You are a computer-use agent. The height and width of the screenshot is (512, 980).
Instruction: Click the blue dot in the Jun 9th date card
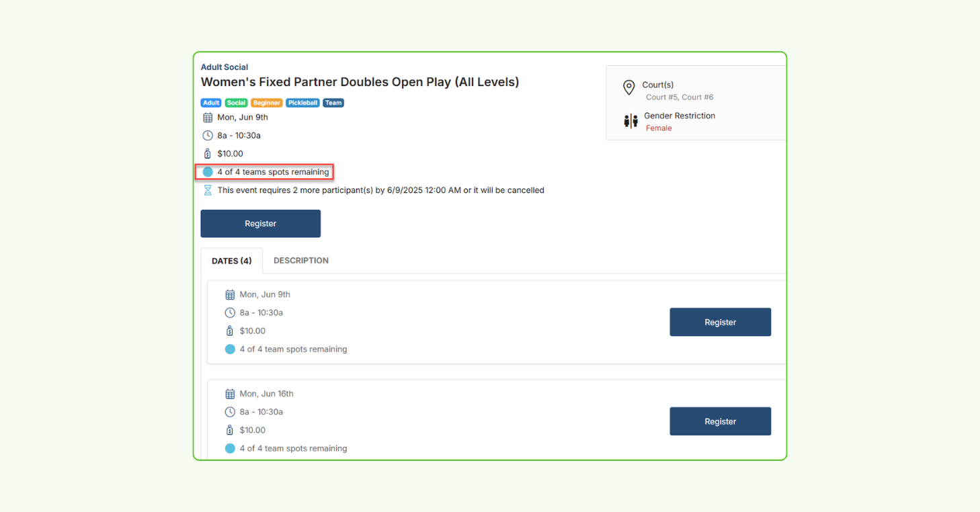click(x=230, y=349)
